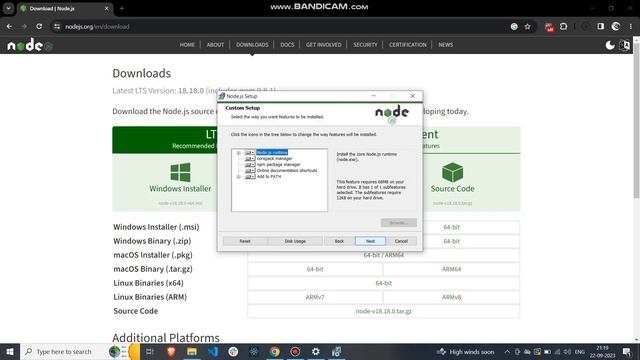
Task: Open the browser side panel icon
Action: 600,27
